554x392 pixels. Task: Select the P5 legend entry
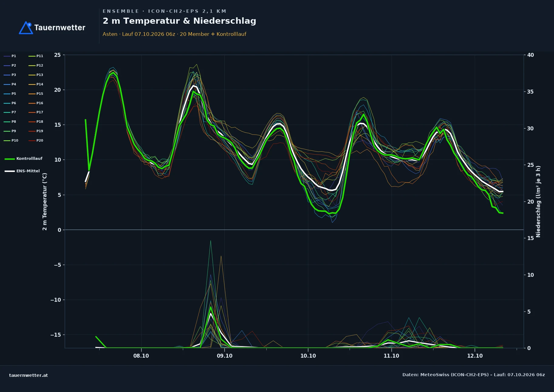10,94
